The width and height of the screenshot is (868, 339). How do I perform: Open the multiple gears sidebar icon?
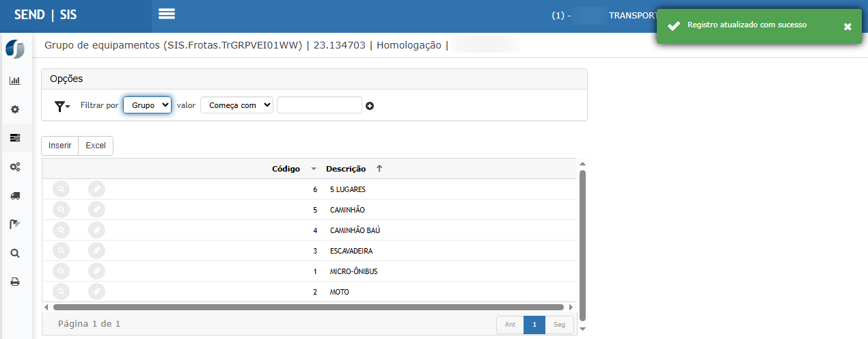point(14,167)
